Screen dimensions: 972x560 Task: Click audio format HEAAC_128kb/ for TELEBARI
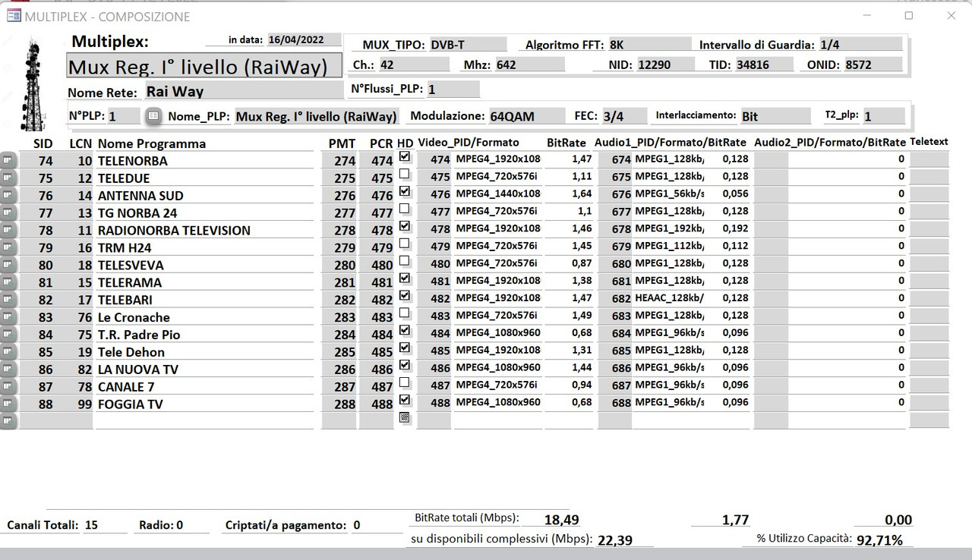670,298
